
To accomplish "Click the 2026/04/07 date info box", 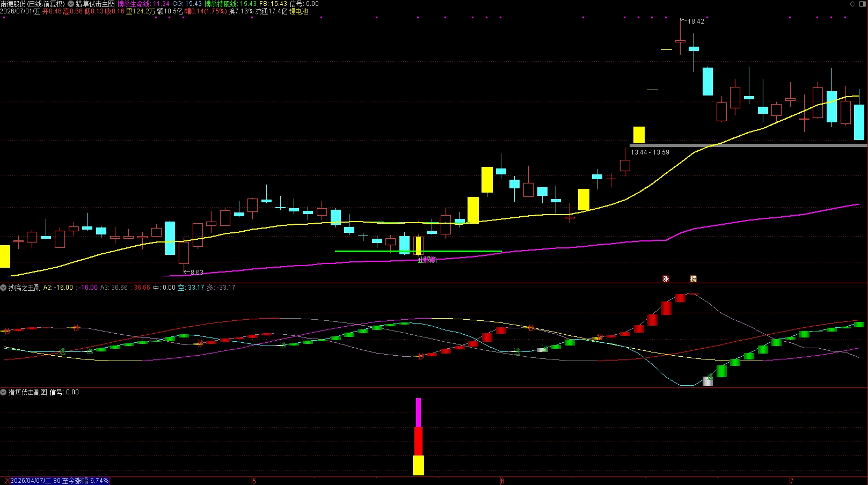I will [x=59, y=481].
